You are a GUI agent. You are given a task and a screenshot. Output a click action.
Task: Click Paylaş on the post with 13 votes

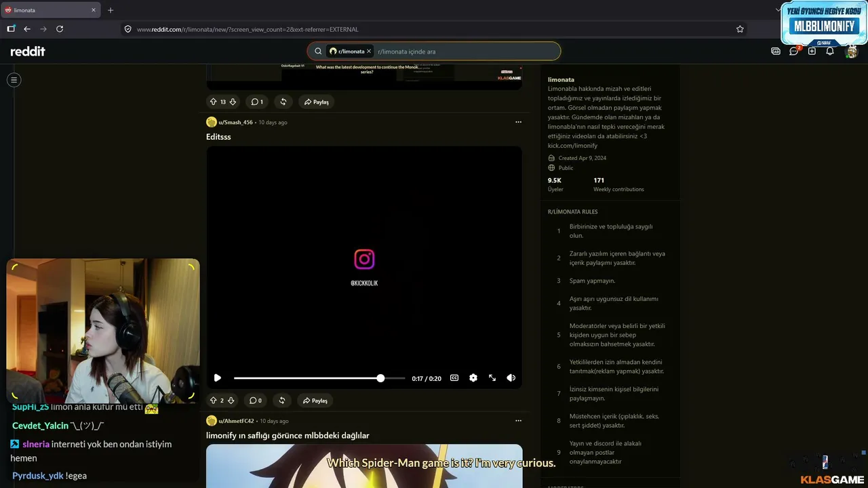pos(317,102)
